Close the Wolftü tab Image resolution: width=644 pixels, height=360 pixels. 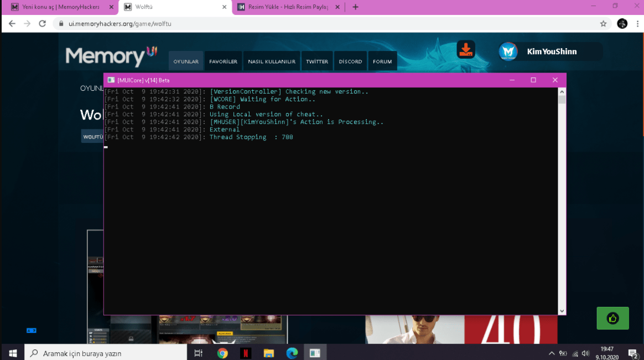[x=224, y=7]
